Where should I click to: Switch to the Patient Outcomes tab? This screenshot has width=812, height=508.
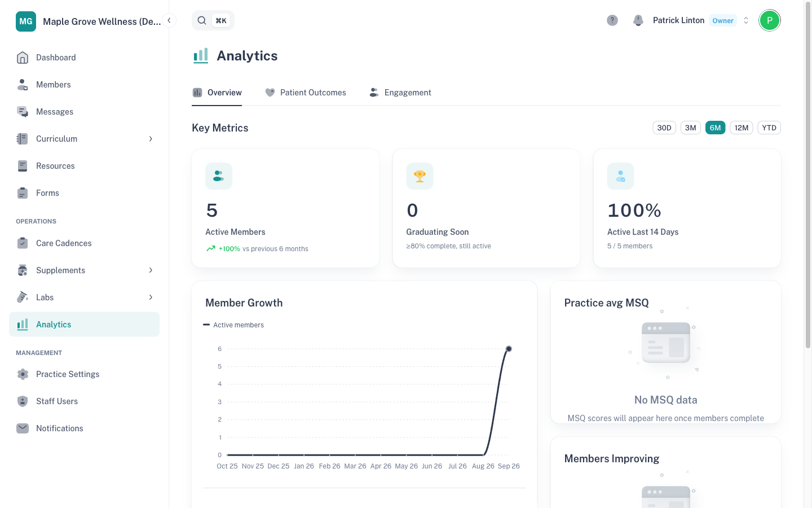click(305, 93)
